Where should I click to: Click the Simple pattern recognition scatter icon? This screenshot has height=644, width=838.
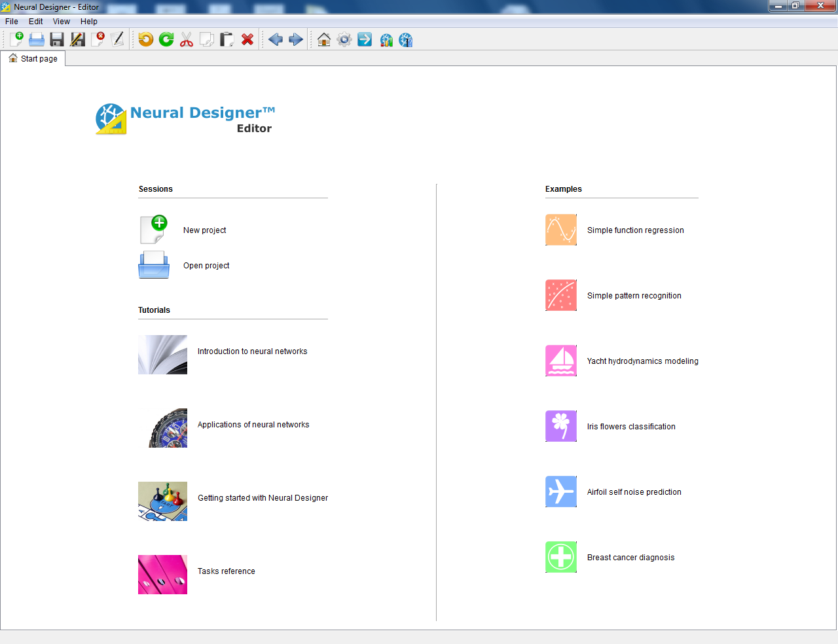click(x=561, y=295)
